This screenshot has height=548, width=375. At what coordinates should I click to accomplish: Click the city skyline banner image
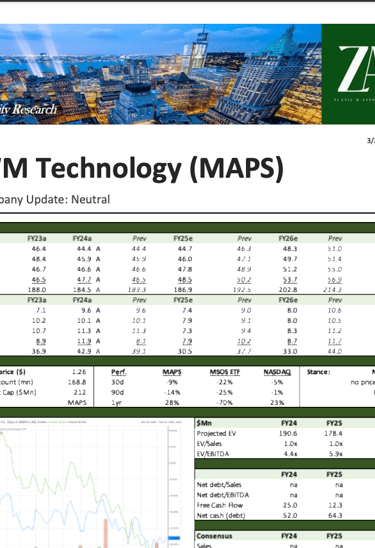pos(161,74)
